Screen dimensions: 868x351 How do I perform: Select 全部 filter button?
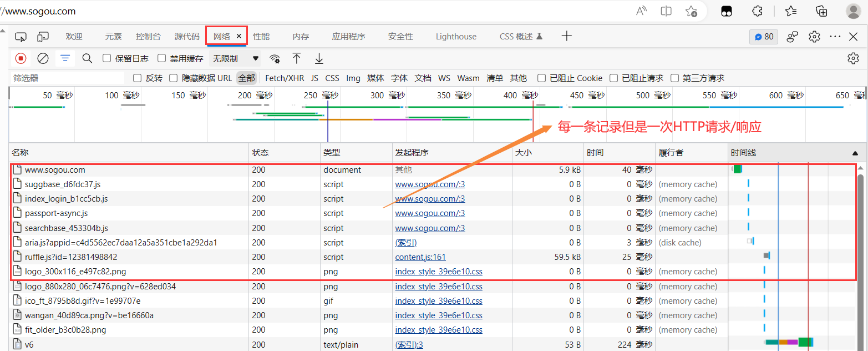tap(246, 78)
